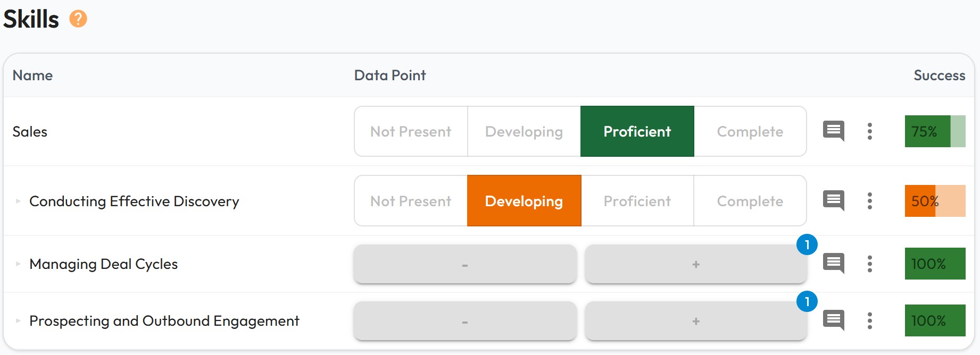Select Complete rating for Sales
Screen dimensions: 980x355
coord(750,131)
